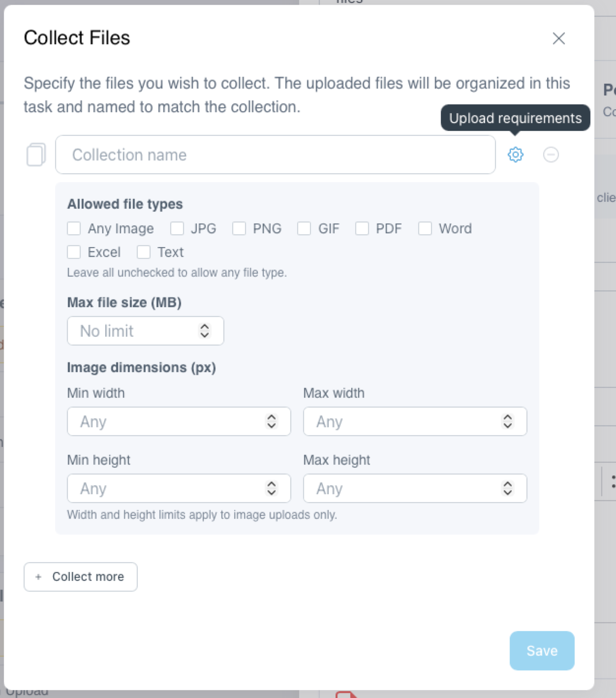Enable the JPG checkbox
The width and height of the screenshot is (616, 698).
click(177, 228)
